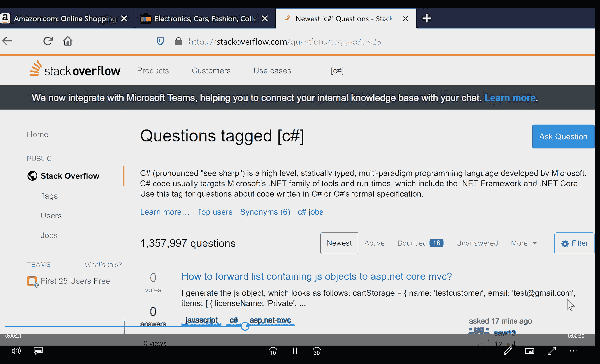Click the browser back arrow
600x364 pixels.
click(x=7, y=41)
